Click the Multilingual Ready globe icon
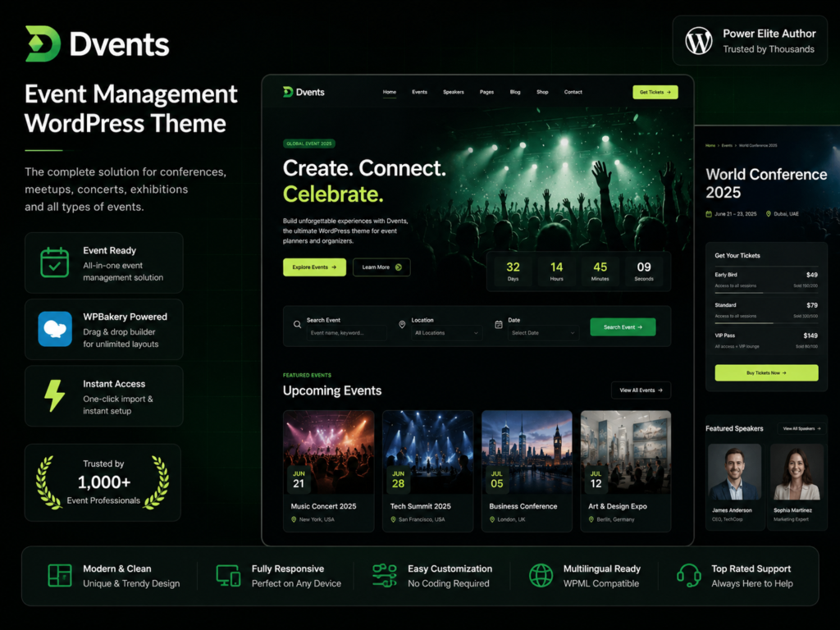 click(x=541, y=576)
